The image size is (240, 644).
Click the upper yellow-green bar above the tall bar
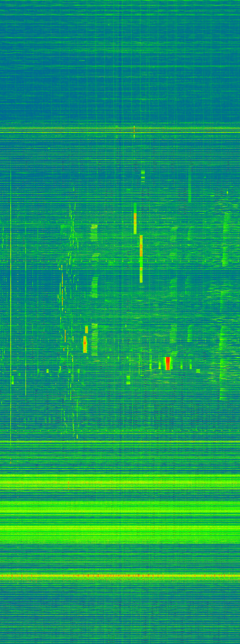tap(135, 218)
